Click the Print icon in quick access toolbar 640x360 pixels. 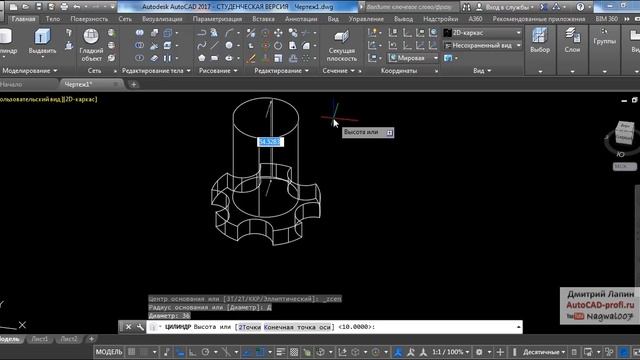click(64, 7)
